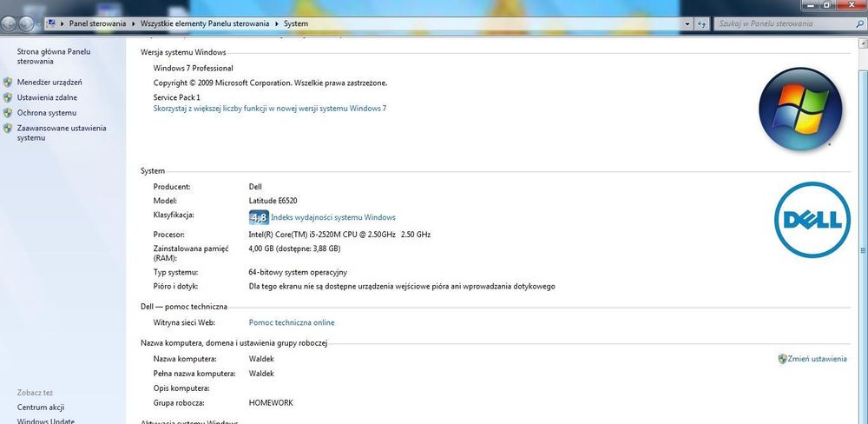The height and width of the screenshot is (424, 868).
Task: Click Waldek value next to Pełna nazwa komputera:
Action: 261,374
